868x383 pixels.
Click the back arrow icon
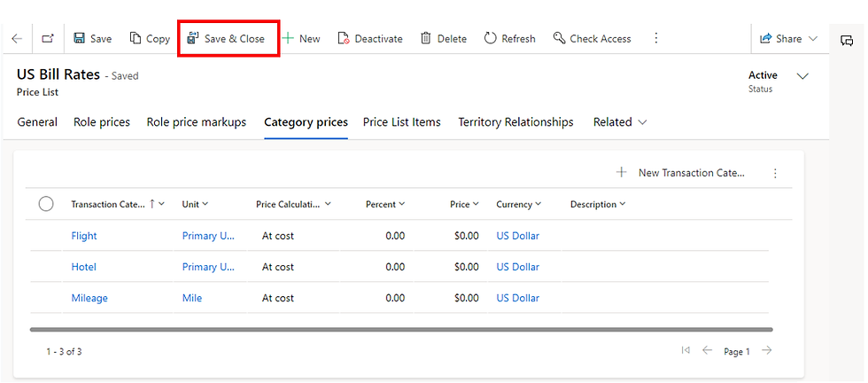tap(17, 39)
